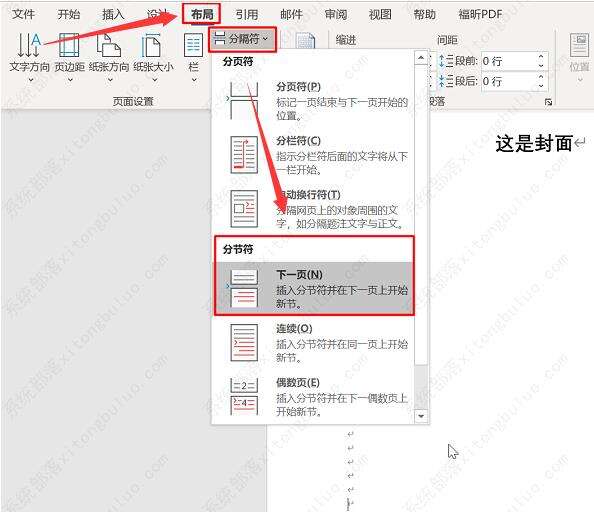Click the 间距 spacing label
The image size is (594, 512).
(x=447, y=40)
